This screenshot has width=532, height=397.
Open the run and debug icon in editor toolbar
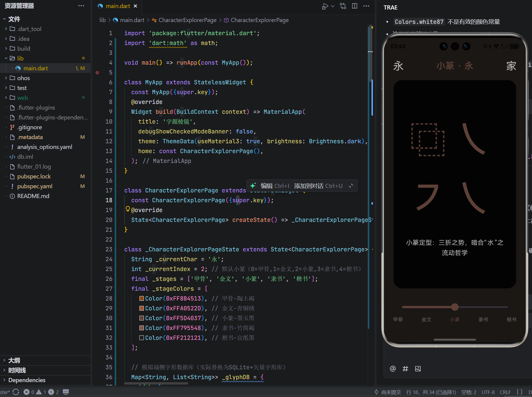(x=325, y=6)
